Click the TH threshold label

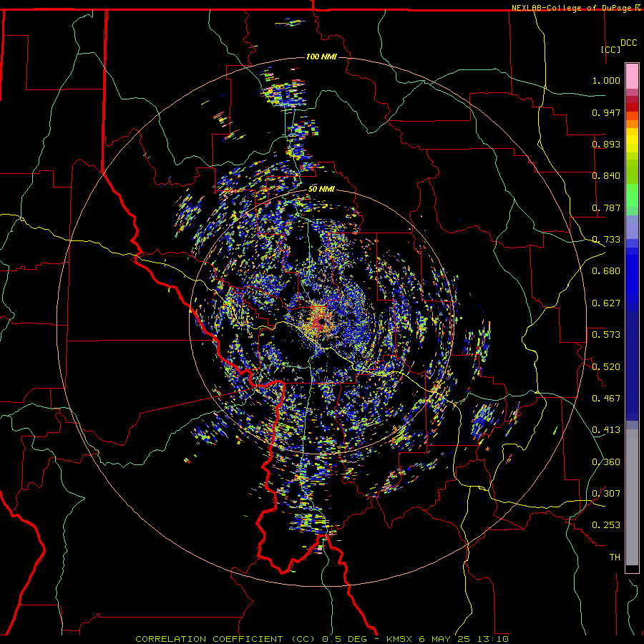click(x=615, y=557)
